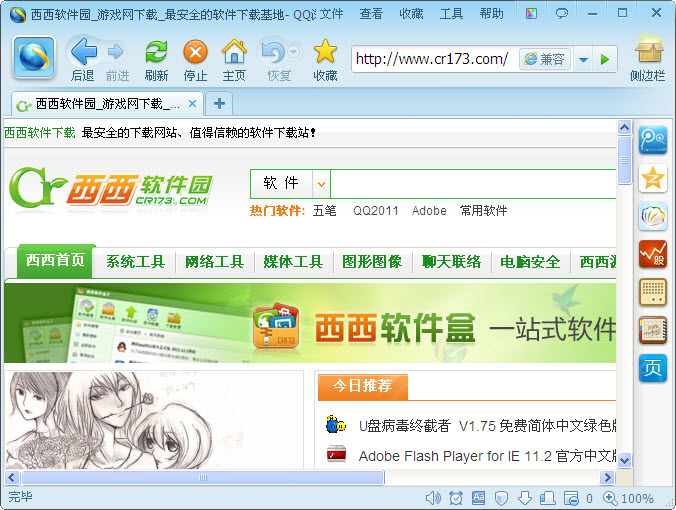Screen dimensions: 676x510
Task: Click the eraser clean-traces status icon
Action: point(548,498)
